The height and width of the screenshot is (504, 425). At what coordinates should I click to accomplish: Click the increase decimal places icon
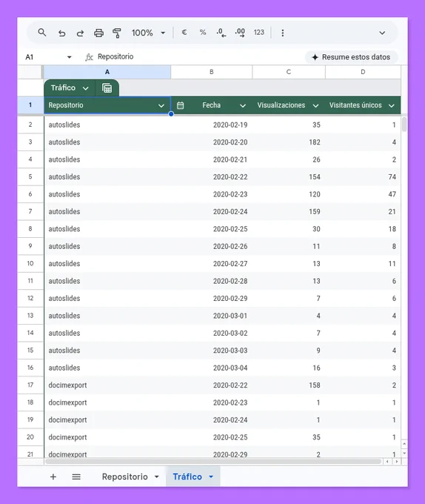pos(240,33)
